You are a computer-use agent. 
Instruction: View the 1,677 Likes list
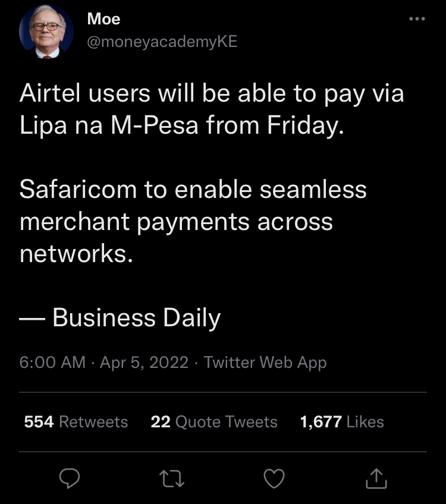[342, 422]
